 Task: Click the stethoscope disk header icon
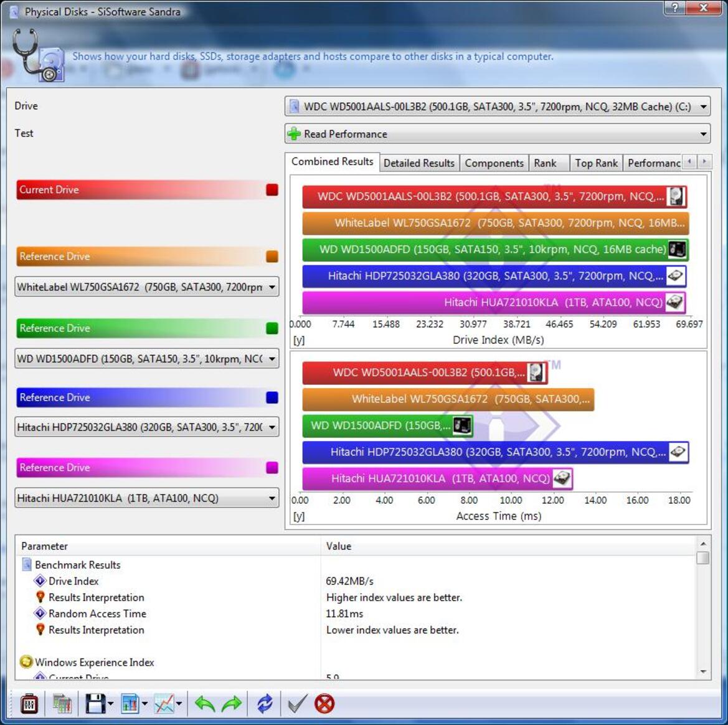(x=39, y=55)
